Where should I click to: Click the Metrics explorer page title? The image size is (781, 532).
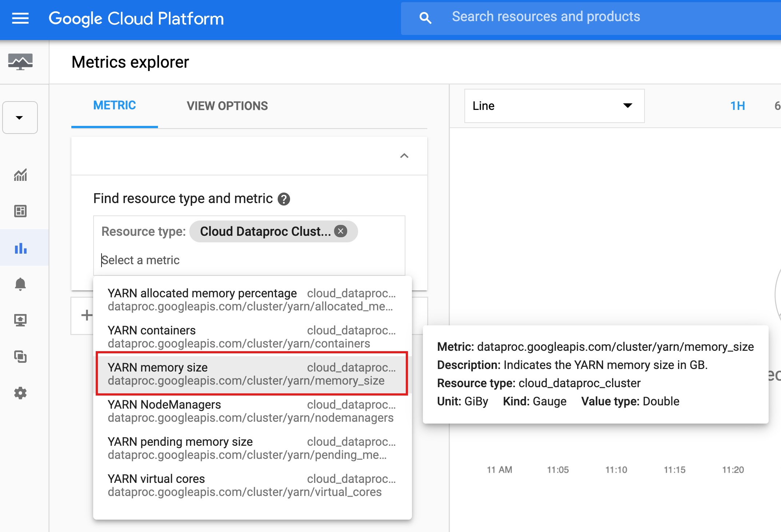coord(130,62)
